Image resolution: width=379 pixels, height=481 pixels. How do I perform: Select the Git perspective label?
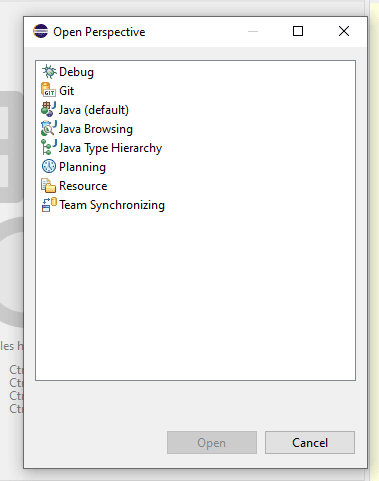pos(66,91)
